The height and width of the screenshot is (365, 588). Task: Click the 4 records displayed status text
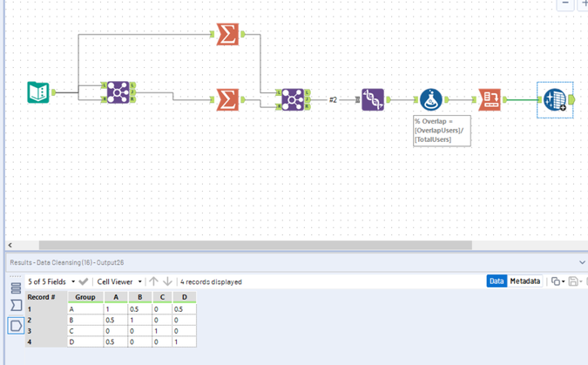tap(211, 281)
